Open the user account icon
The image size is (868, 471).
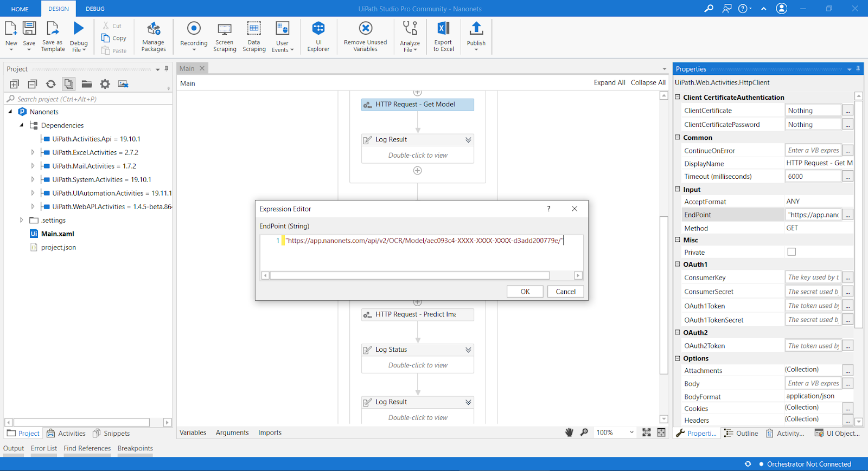(782, 9)
